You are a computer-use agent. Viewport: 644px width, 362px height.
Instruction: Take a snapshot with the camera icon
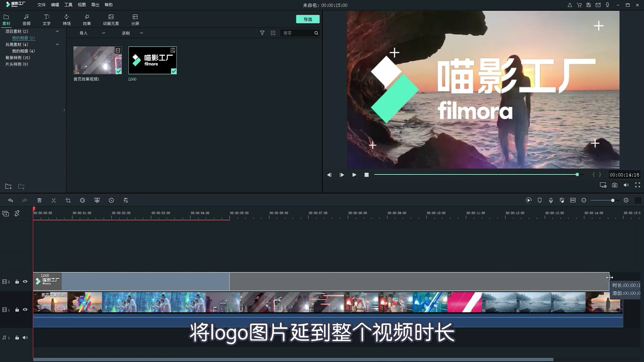coord(614,185)
